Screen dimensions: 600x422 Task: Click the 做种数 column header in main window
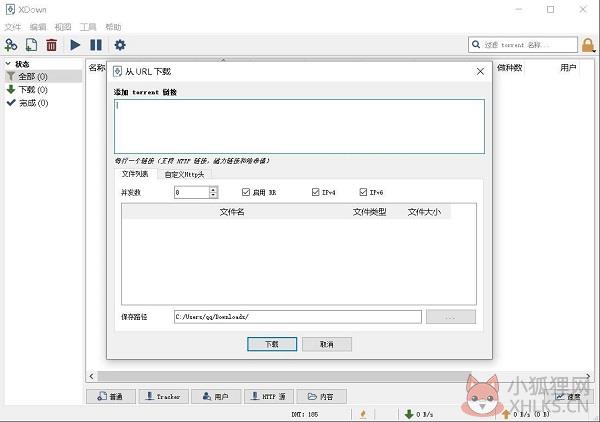point(509,68)
